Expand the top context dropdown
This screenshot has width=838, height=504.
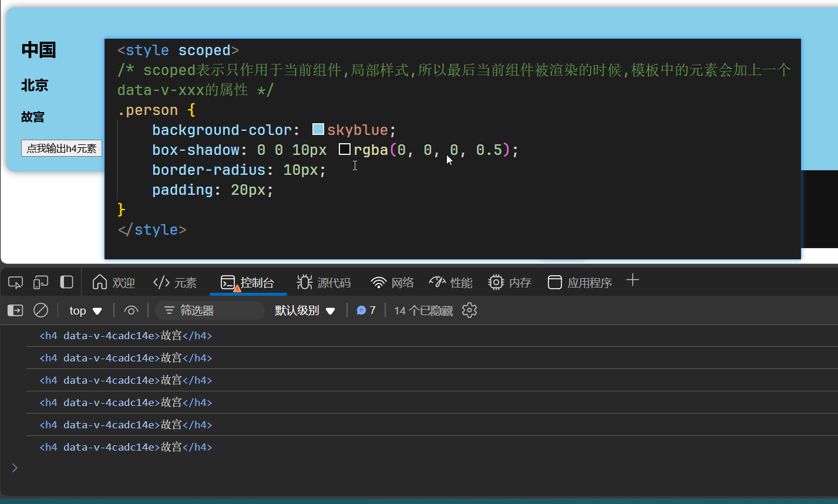coord(86,311)
